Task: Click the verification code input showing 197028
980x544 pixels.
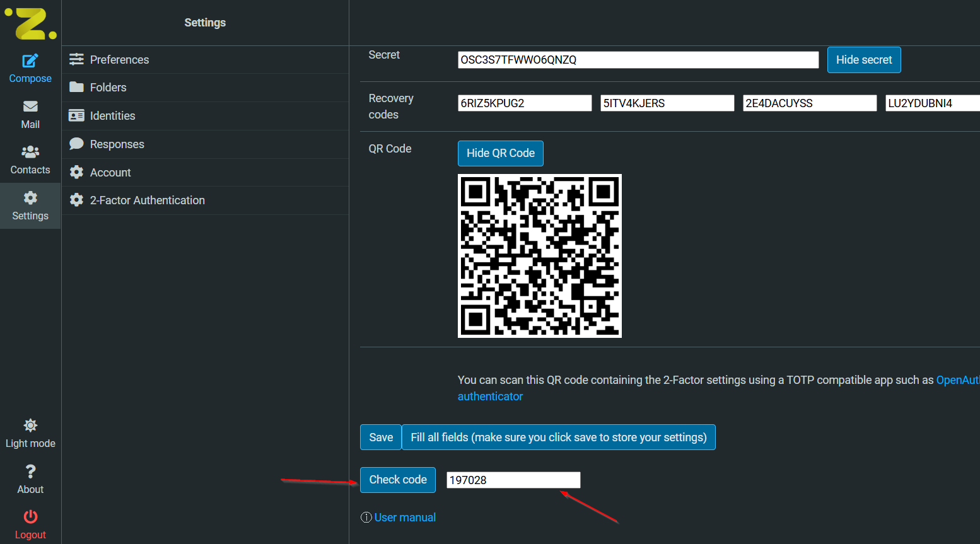Action: tap(513, 480)
